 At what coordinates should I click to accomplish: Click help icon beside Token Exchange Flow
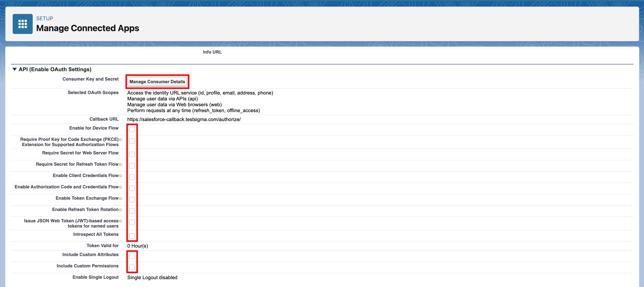(x=121, y=198)
